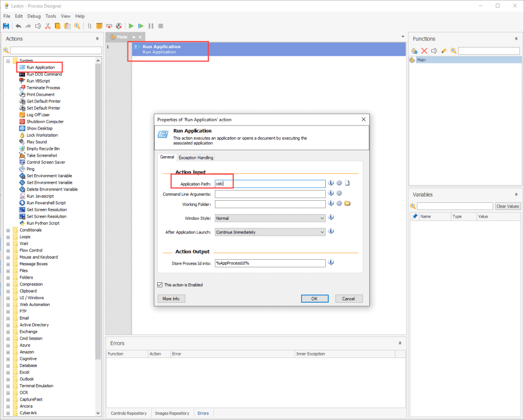Click the Clear Values button
Viewport: 524px width, 420px height.
[x=508, y=206]
